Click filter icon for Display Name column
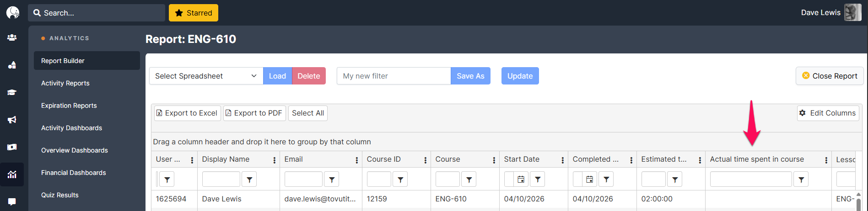The image size is (868, 211). tap(249, 179)
